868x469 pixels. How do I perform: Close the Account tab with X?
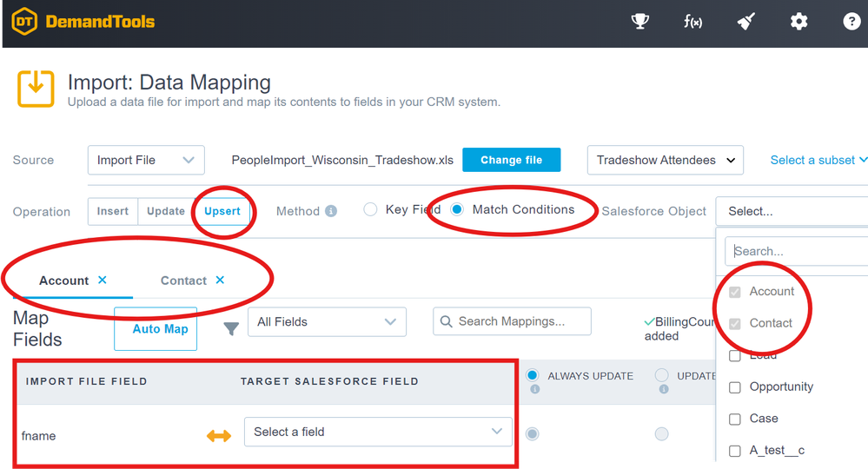(x=103, y=280)
